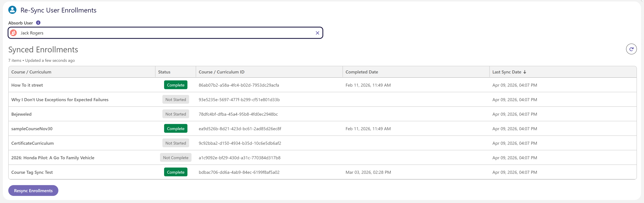Click the Re-Sync user profile icon
This screenshot has height=203, width=644.
(12, 10)
